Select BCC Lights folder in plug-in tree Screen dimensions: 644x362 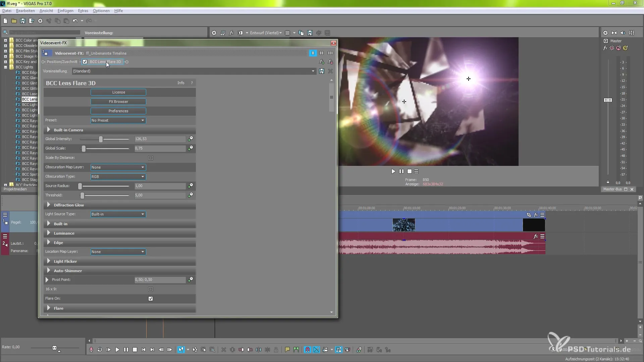(24, 67)
